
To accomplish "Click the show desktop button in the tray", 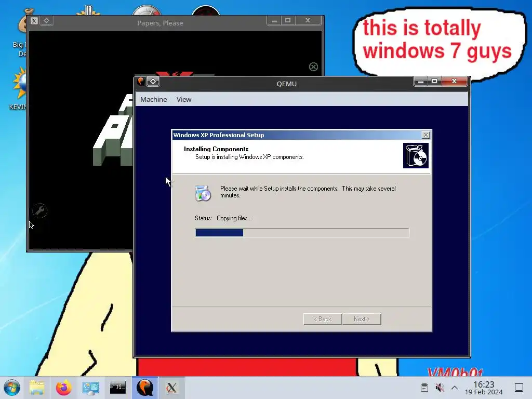I will [519, 388].
